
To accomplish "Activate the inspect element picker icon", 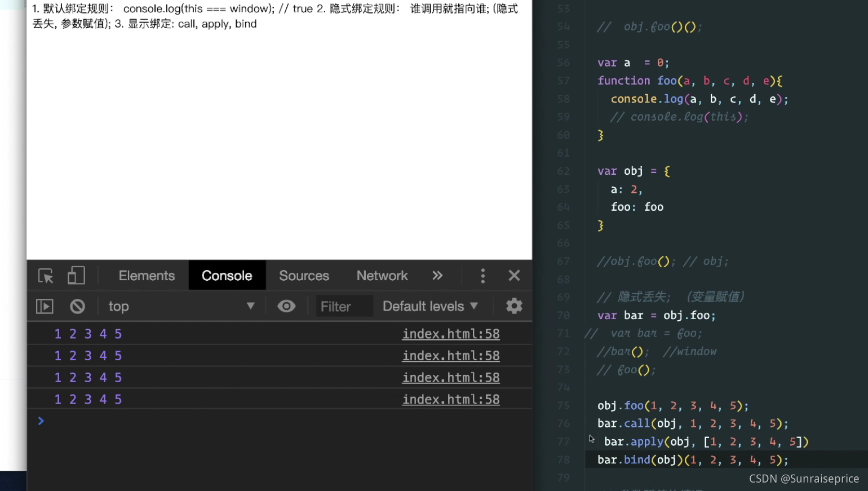I will tap(46, 276).
